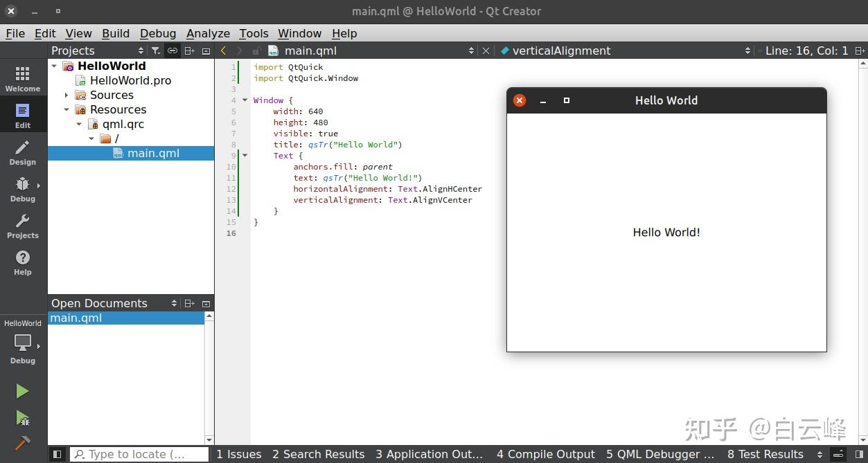Build project with the hammer icon
Image resolution: width=868 pixels, height=463 pixels.
pos(22,442)
